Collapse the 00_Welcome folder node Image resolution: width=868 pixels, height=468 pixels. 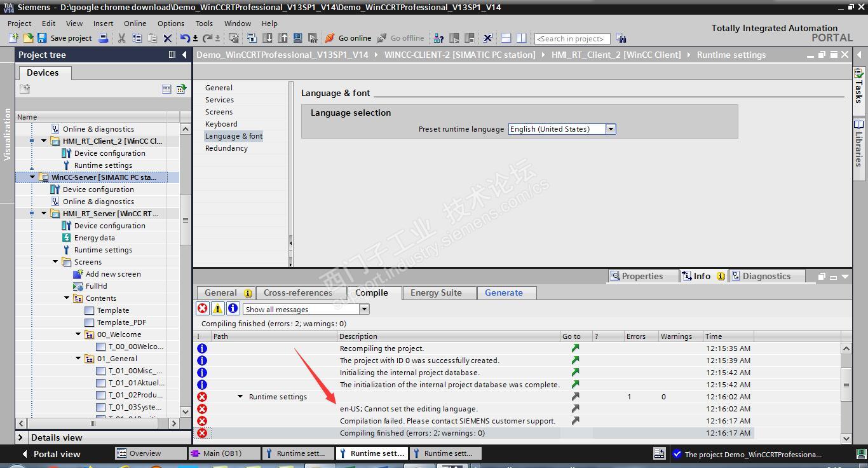pyautogui.click(x=78, y=334)
